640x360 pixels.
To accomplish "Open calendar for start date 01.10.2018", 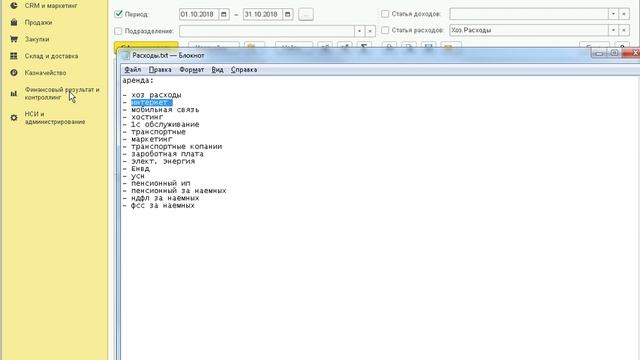I will pos(224,14).
